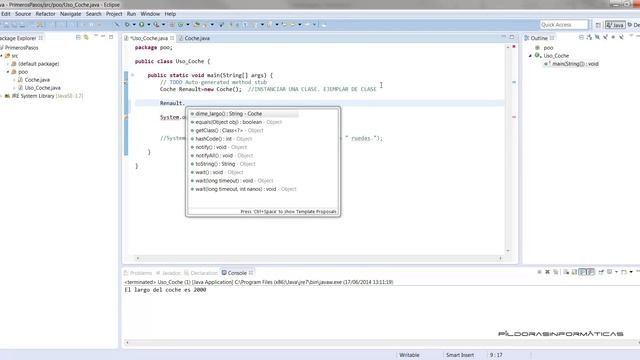
Task: Toggle Hide Non-Public Members in Outline view
Action: point(613,37)
